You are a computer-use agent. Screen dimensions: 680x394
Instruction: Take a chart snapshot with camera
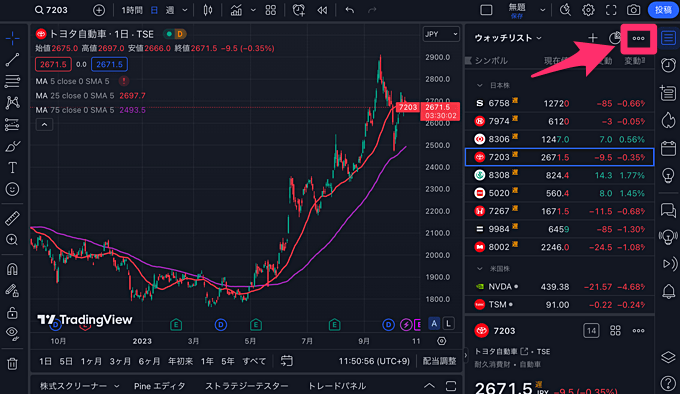tap(634, 10)
